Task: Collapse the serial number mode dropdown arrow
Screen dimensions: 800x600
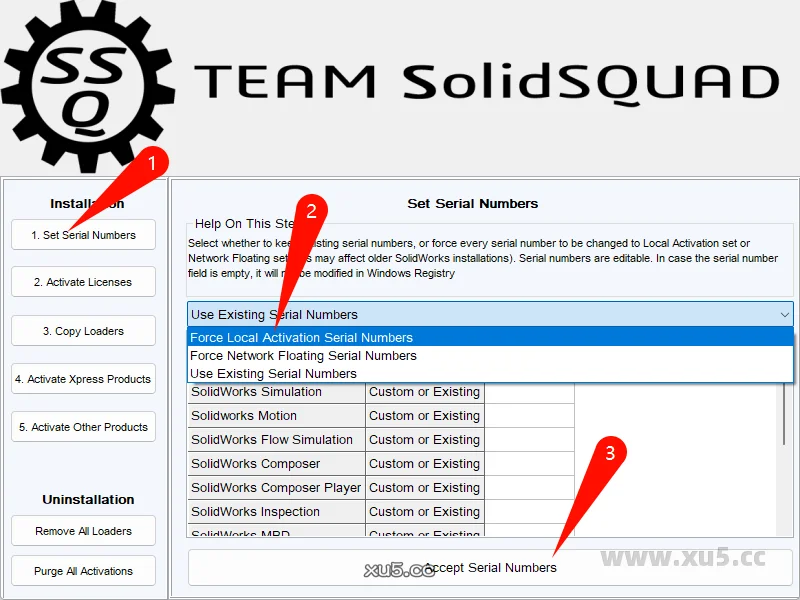Action: (x=784, y=314)
